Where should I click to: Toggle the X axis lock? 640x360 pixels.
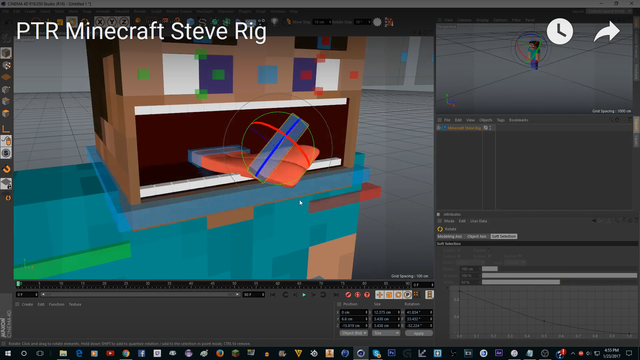coord(100,22)
